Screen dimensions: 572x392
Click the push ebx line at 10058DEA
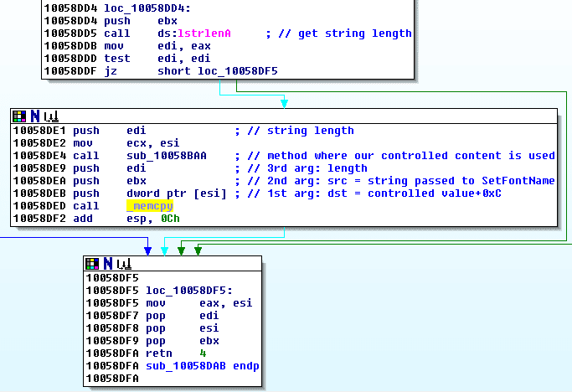click(80, 181)
